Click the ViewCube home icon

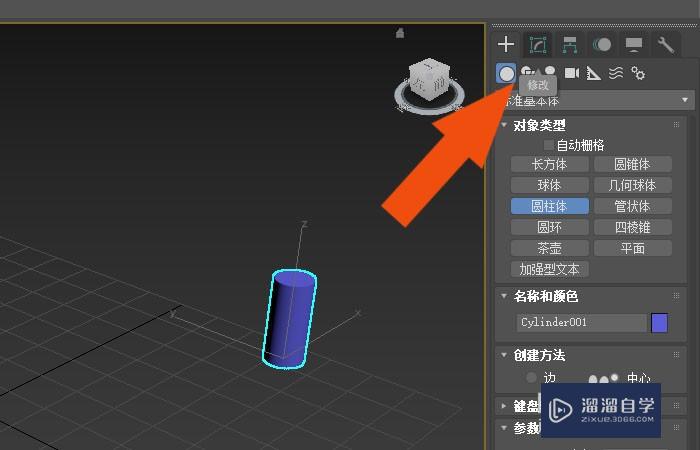coord(400,33)
